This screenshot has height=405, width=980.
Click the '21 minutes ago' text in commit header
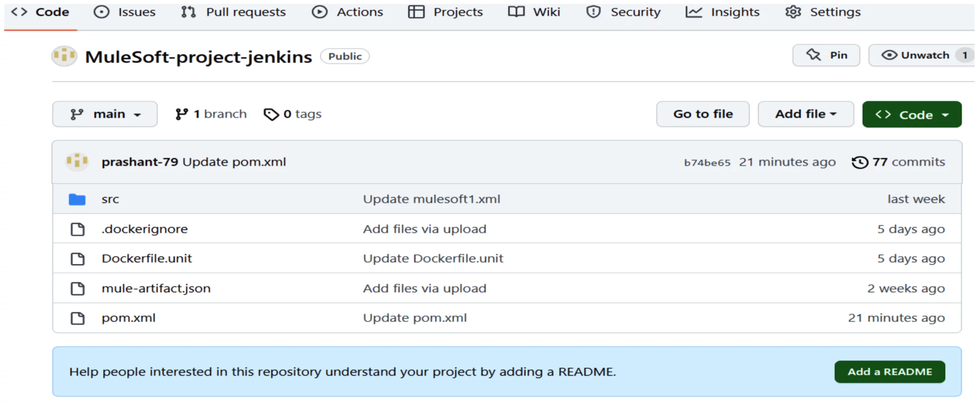pos(787,162)
